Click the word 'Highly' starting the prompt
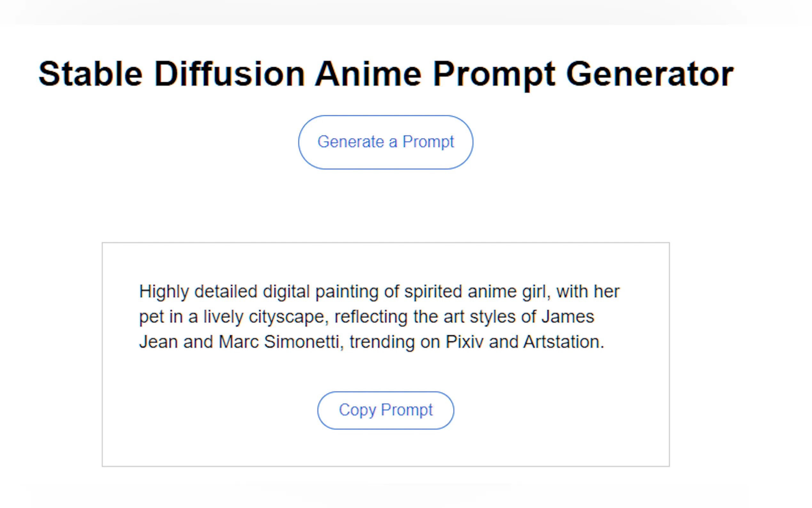Viewport: 812px width, 508px height. 164,292
